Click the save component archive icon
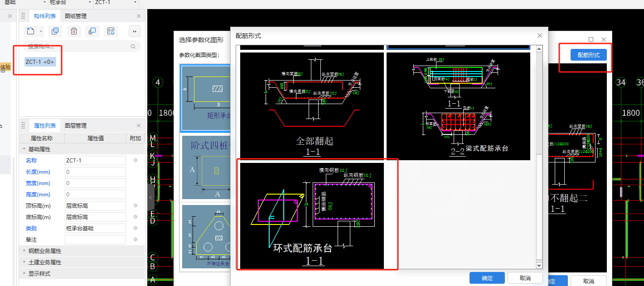This screenshot has height=286, width=644. [x=111, y=31]
